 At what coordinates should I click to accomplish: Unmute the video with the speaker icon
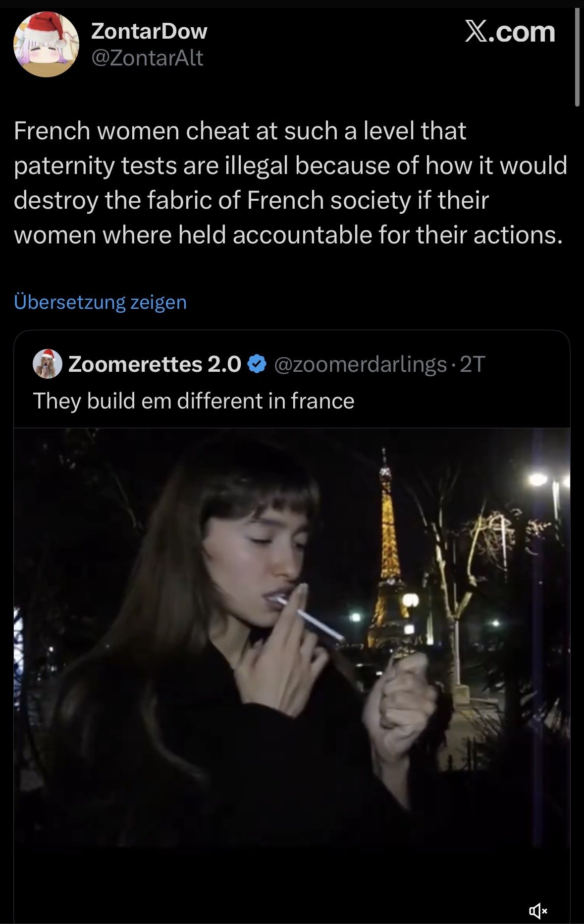[x=537, y=910]
